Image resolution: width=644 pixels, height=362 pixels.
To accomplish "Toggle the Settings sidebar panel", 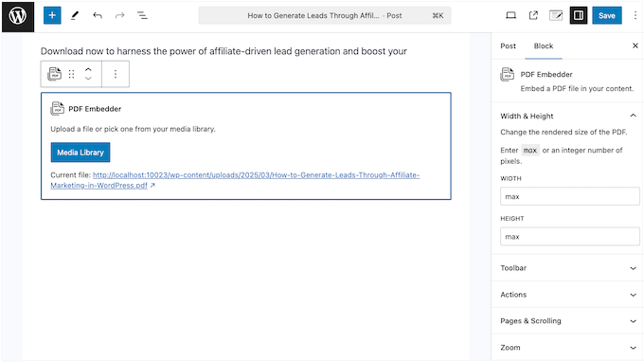I will [x=579, y=15].
